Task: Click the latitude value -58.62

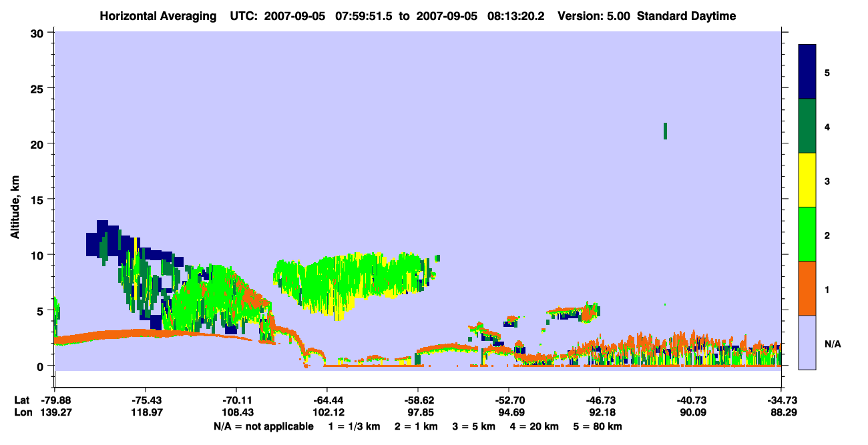Action: click(x=418, y=400)
